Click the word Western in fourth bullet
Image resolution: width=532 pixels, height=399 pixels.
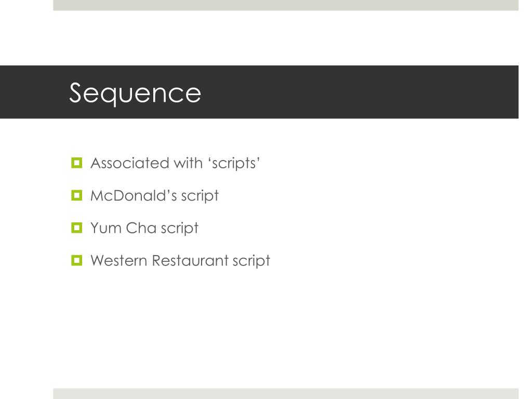pyautogui.click(x=119, y=261)
